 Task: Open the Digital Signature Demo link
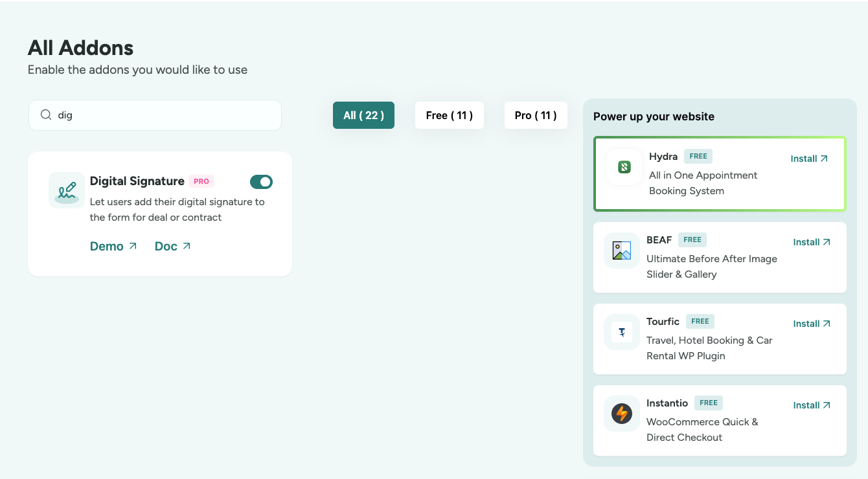[x=113, y=247]
